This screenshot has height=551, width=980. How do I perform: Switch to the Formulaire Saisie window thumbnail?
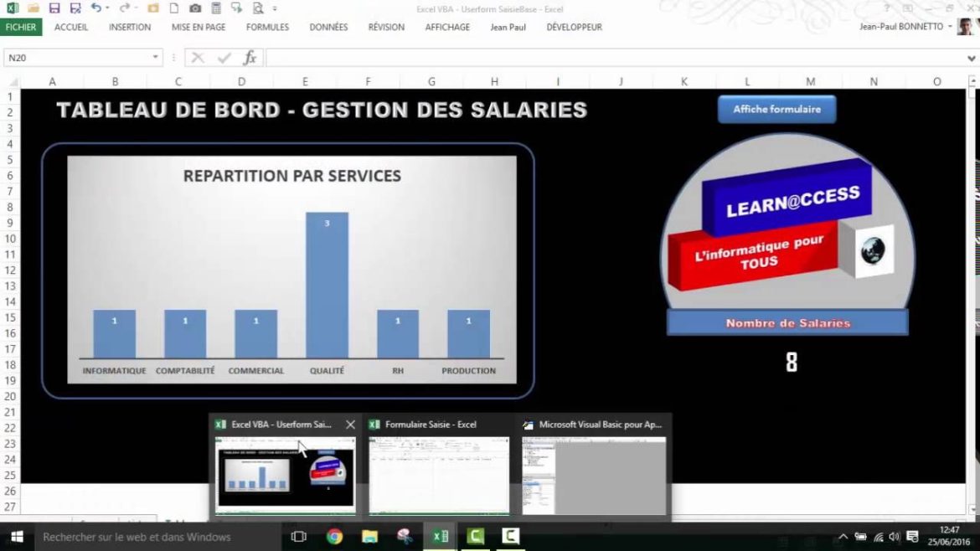tap(439, 473)
